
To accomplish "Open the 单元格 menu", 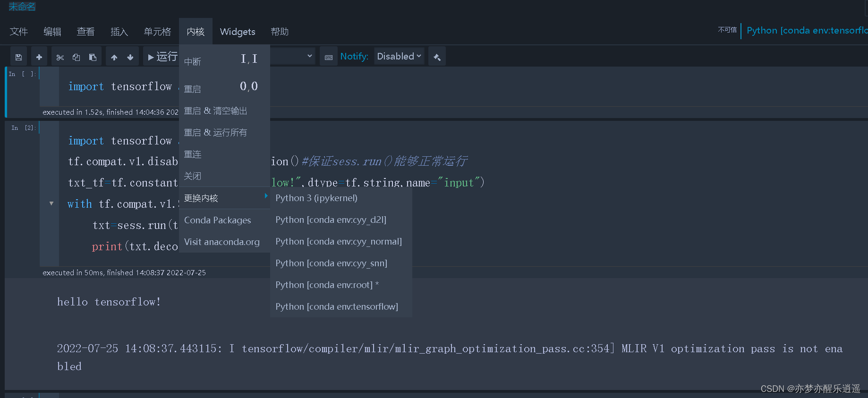I will pyautogui.click(x=157, y=32).
